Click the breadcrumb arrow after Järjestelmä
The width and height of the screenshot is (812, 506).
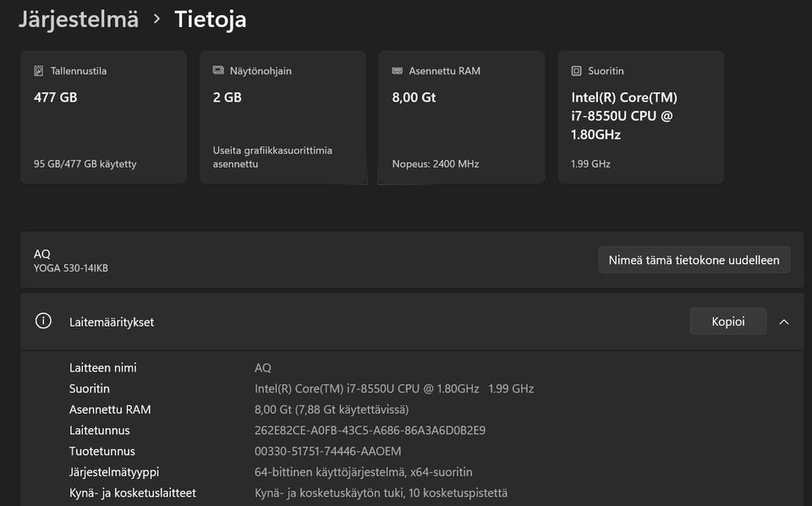(x=157, y=19)
